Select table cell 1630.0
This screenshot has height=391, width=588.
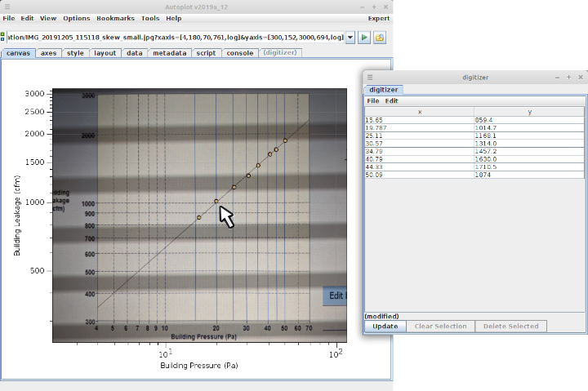529,159
